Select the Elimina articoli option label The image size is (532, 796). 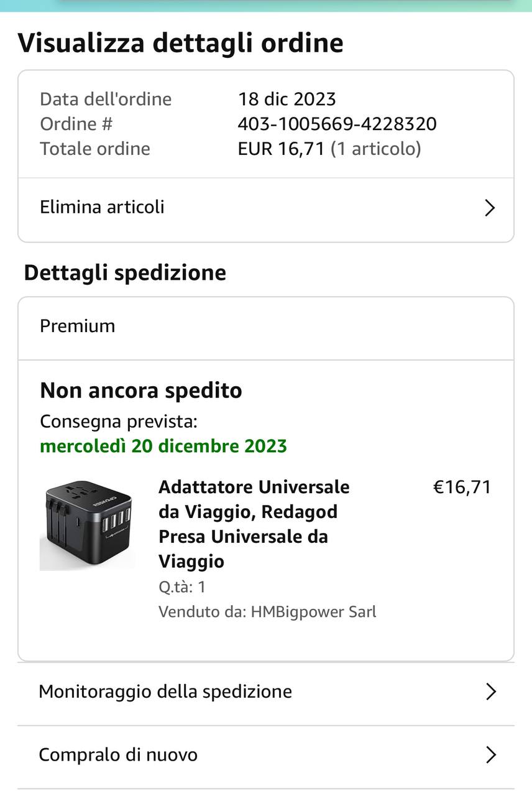click(x=102, y=207)
